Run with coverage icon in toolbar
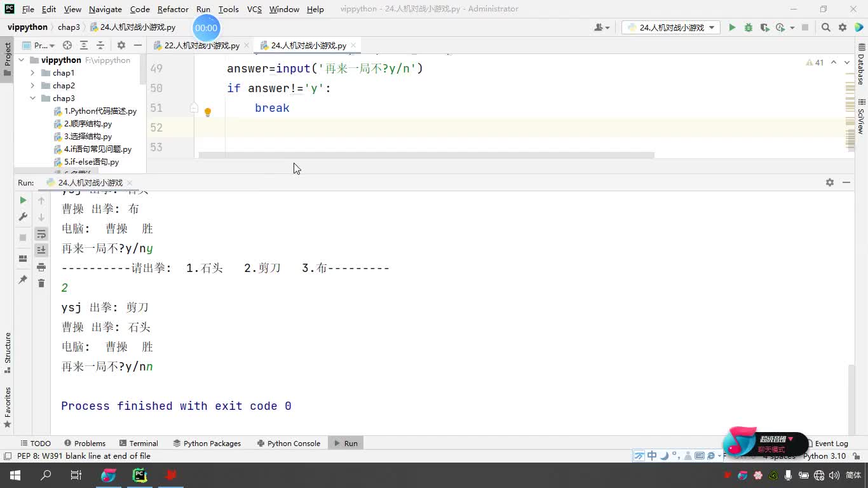Image resolution: width=868 pixels, height=488 pixels. click(x=764, y=27)
